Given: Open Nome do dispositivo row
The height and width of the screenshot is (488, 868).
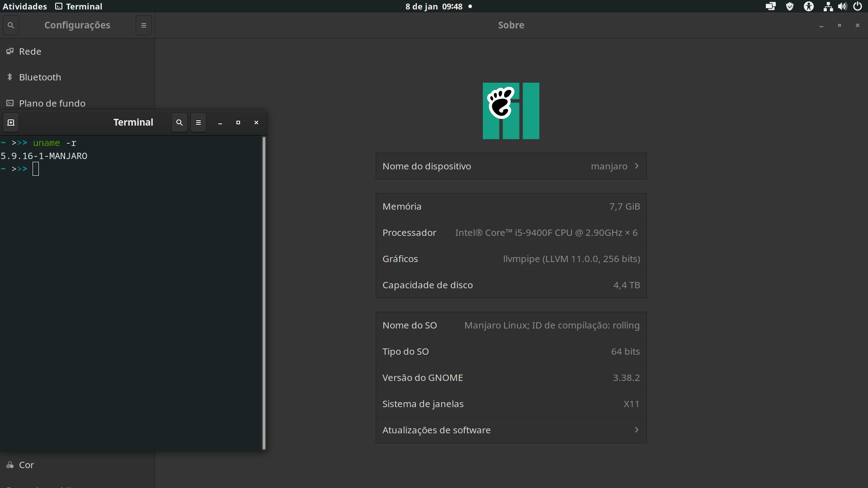Looking at the screenshot, I should point(511,166).
